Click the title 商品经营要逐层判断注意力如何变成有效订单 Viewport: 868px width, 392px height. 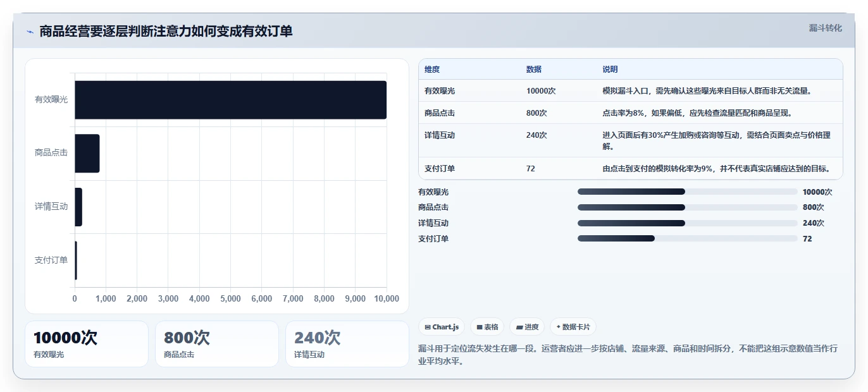tap(166, 31)
